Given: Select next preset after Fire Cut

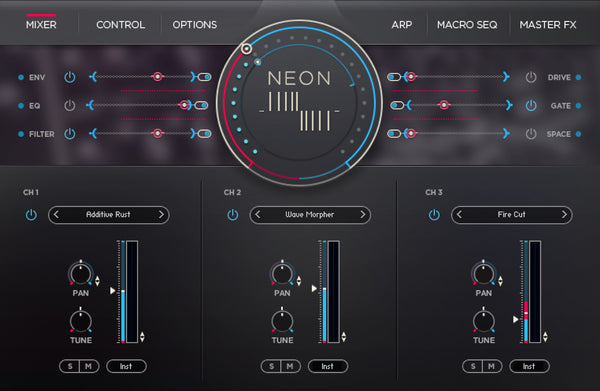Looking at the screenshot, I should click(564, 215).
